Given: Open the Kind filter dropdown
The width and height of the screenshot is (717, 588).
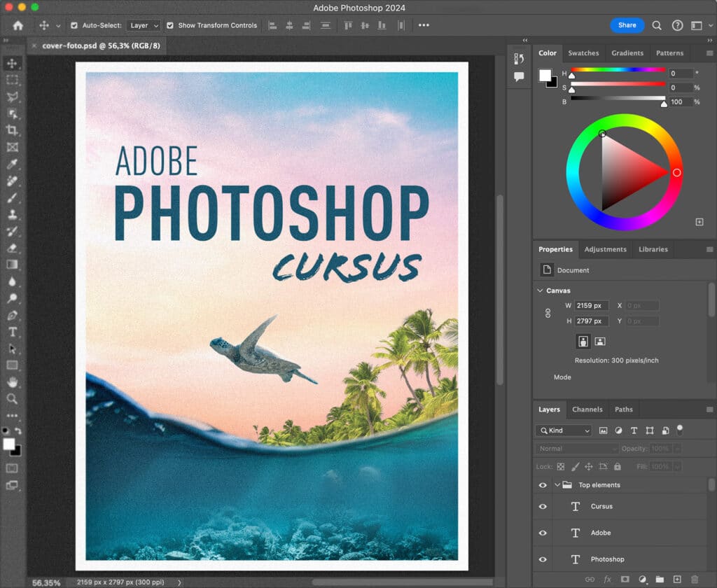Looking at the screenshot, I should click(564, 430).
